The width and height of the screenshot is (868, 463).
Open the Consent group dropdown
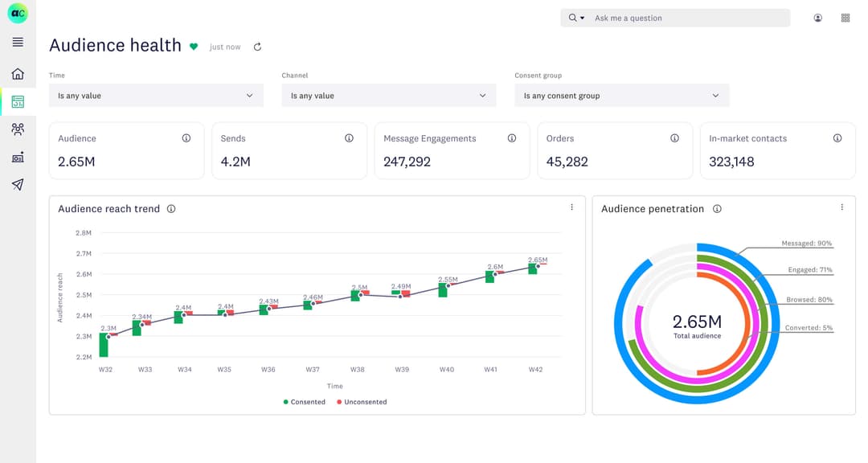[x=621, y=95]
